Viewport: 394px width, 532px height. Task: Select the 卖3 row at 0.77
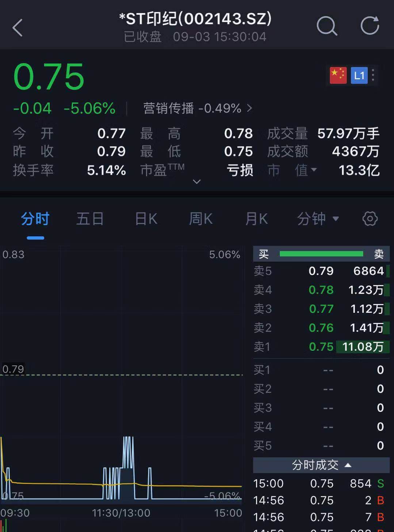321,309
